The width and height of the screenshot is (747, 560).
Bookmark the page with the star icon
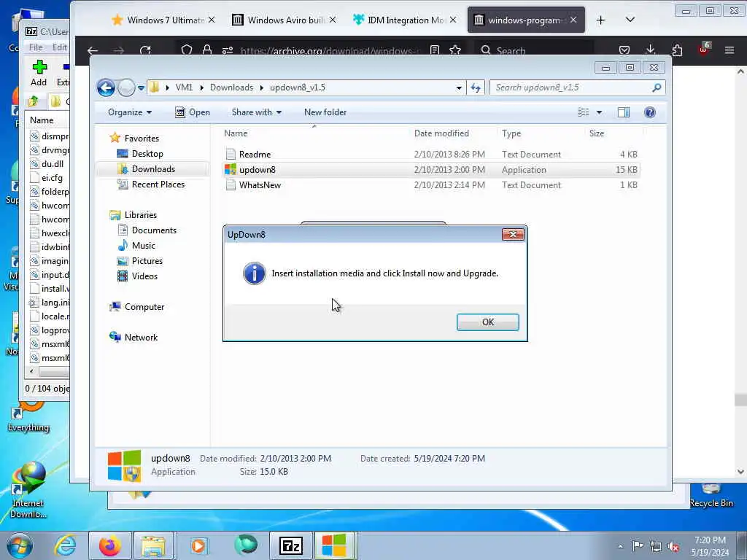pos(455,50)
